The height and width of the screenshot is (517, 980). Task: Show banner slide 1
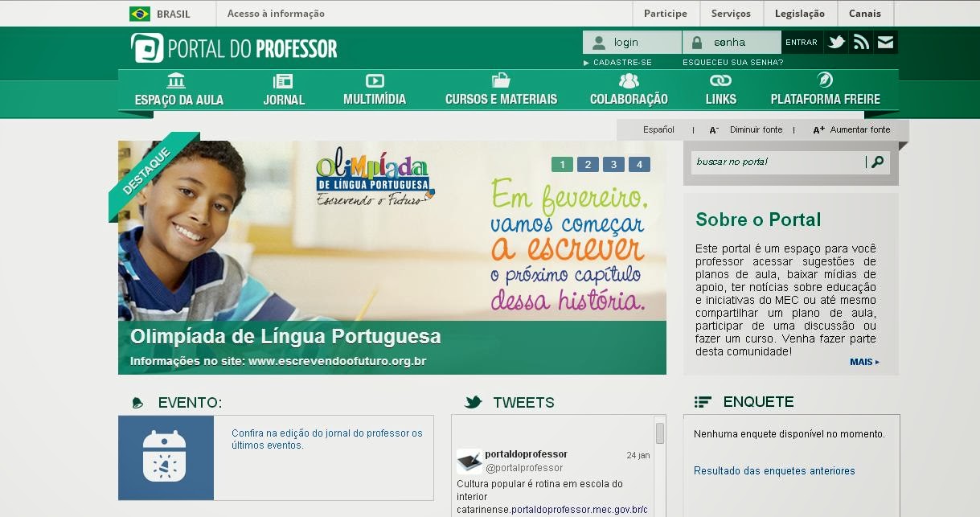click(x=562, y=165)
